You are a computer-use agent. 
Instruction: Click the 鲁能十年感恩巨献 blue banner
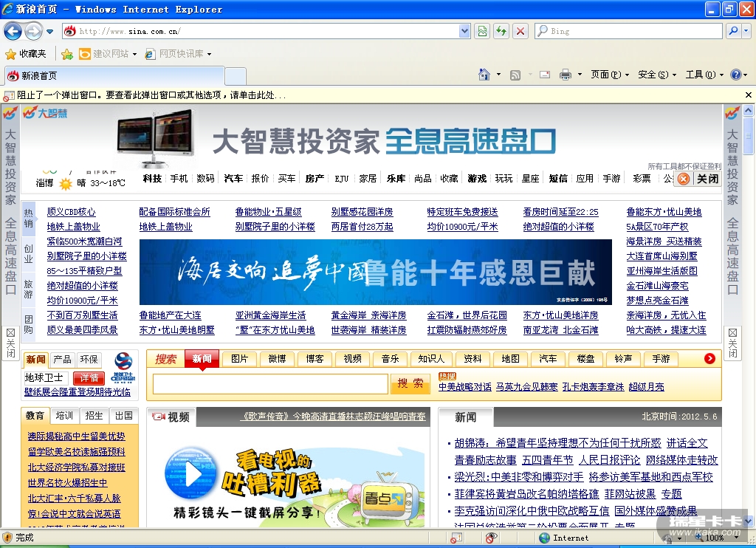click(x=376, y=272)
